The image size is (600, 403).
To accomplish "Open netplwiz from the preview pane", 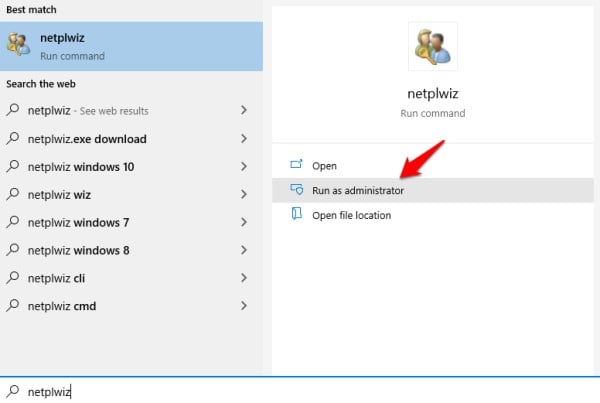I will point(433,166).
